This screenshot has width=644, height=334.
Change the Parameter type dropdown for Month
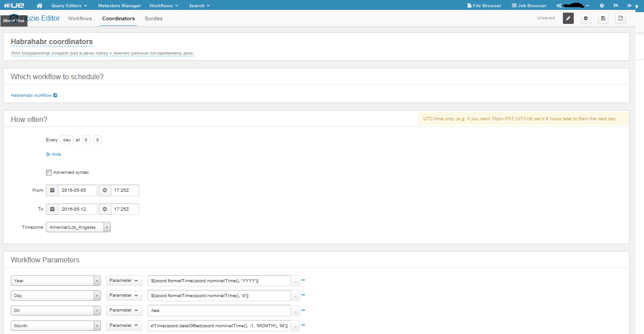(x=124, y=325)
